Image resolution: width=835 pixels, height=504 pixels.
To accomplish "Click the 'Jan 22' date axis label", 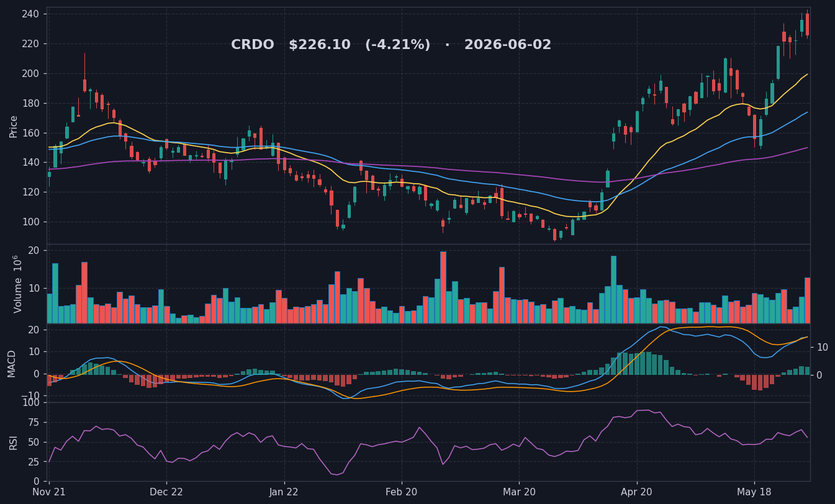I will (x=284, y=492).
